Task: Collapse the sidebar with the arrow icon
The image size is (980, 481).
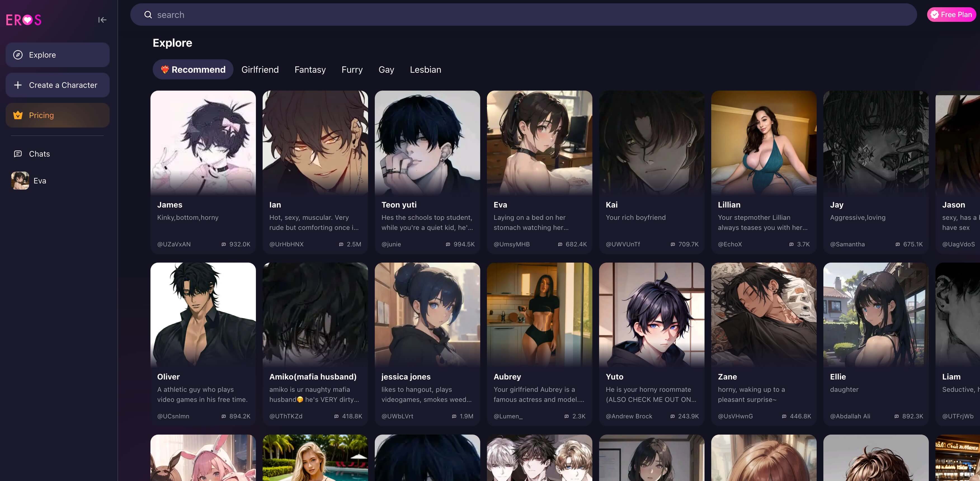Action: (x=102, y=20)
